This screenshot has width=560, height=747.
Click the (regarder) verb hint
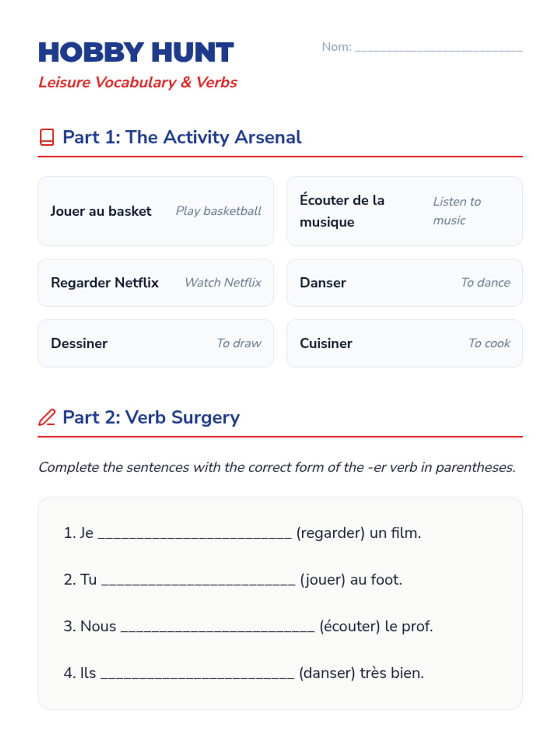[330, 533]
